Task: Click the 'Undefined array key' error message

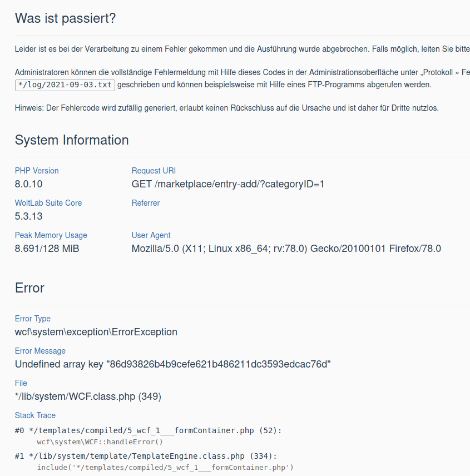Action: (x=173, y=364)
